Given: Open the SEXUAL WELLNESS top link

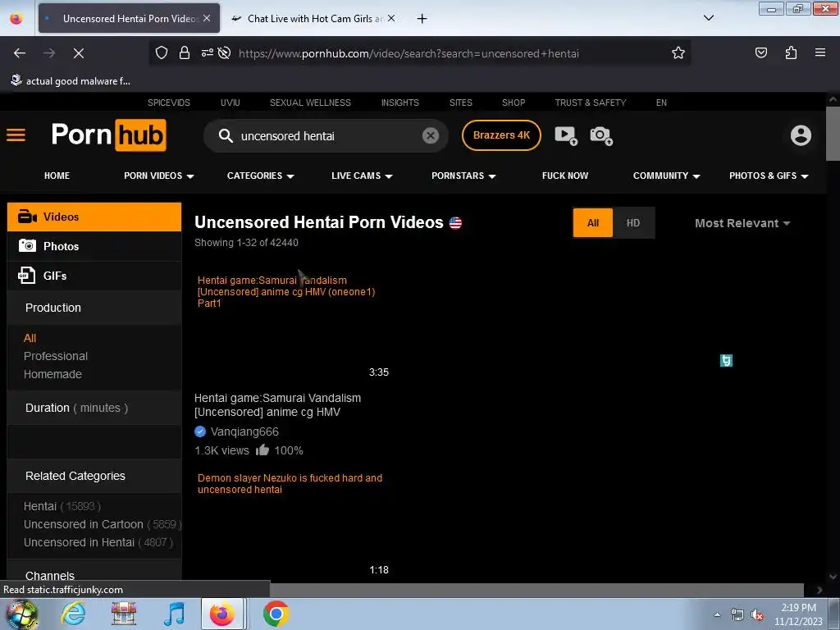Looking at the screenshot, I should (310, 103).
